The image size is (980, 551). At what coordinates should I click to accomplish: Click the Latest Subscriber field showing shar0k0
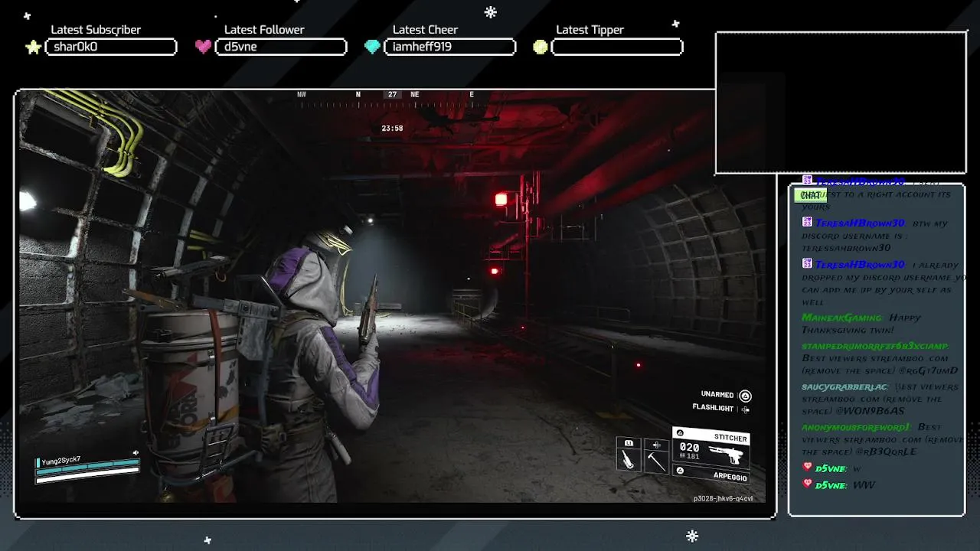pos(111,47)
